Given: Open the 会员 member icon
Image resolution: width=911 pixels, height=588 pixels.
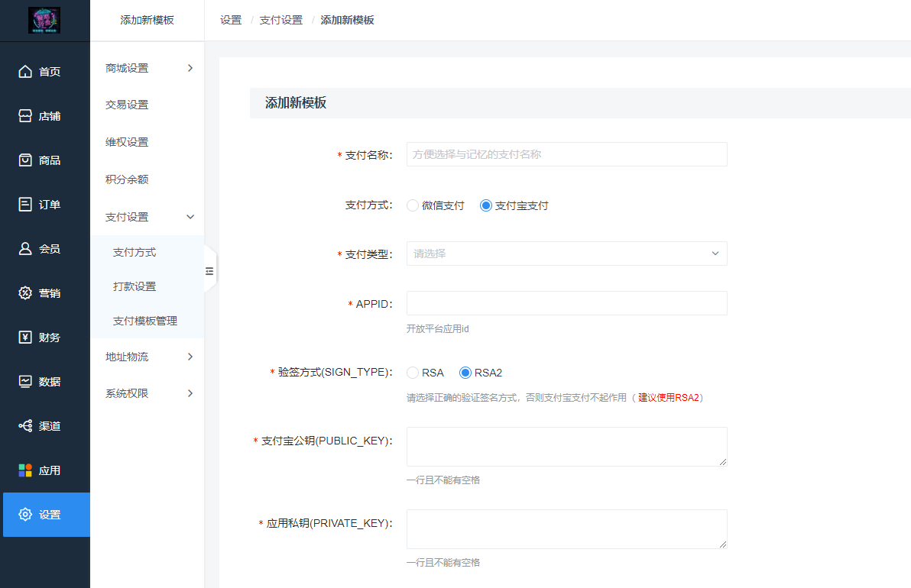Looking at the screenshot, I should (x=25, y=248).
